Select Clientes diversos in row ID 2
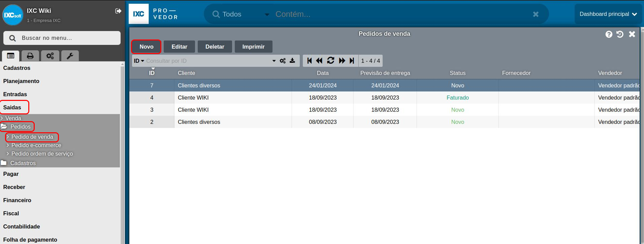This screenshot has height=244, width=644. point(199,122)
